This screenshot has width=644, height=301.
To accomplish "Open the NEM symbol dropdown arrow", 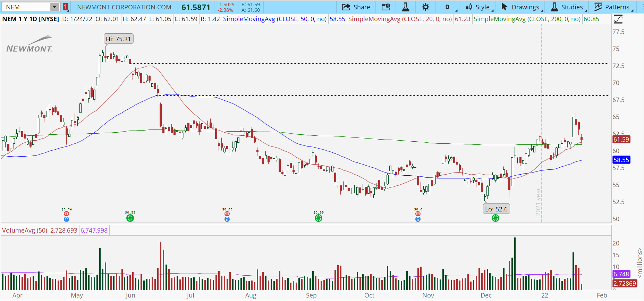I will tap(54, 7).
